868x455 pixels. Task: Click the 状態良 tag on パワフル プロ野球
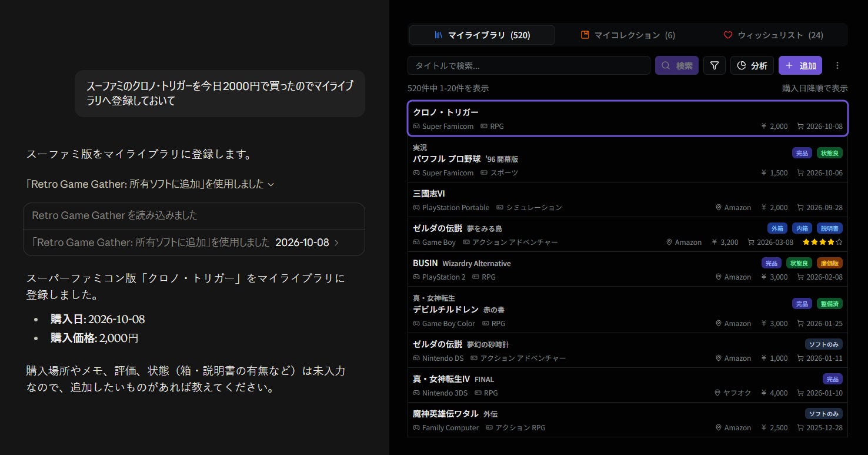[x=829, y=153]
